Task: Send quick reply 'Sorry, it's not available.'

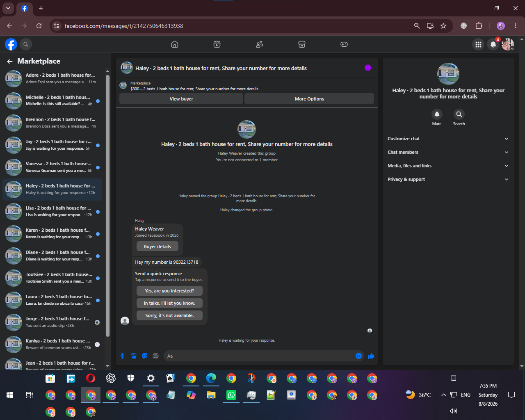Action: (169, 315)
